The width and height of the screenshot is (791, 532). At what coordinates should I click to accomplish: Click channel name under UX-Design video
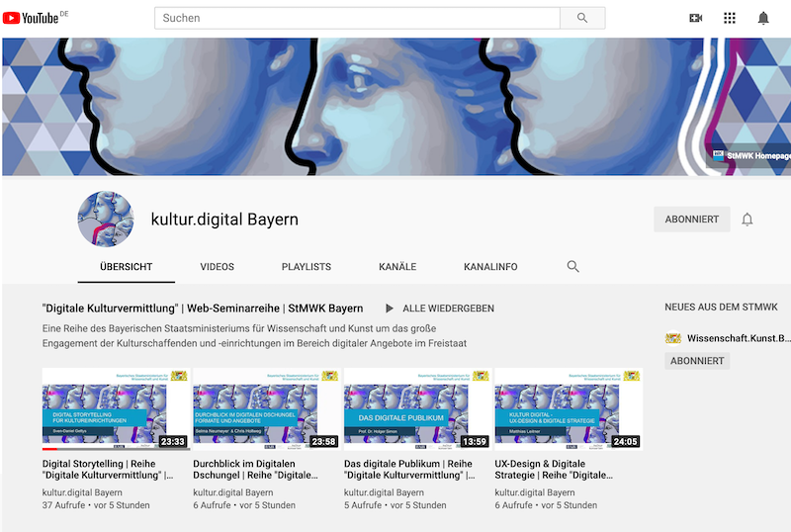coord(535,492)
